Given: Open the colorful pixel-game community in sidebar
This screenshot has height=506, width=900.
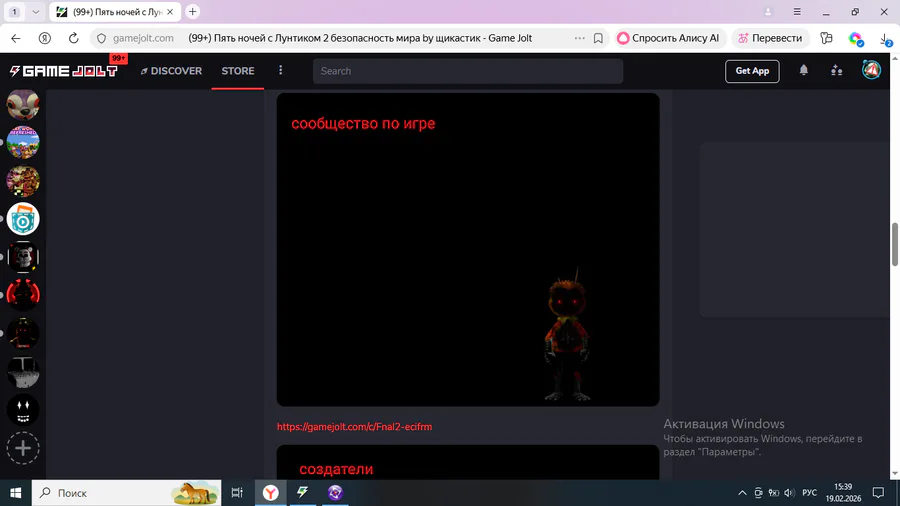Looking at the screenshot, I should 23,142.
